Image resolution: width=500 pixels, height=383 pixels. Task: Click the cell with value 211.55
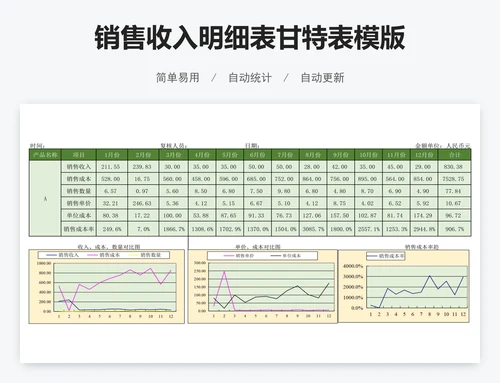pos(111,167)
